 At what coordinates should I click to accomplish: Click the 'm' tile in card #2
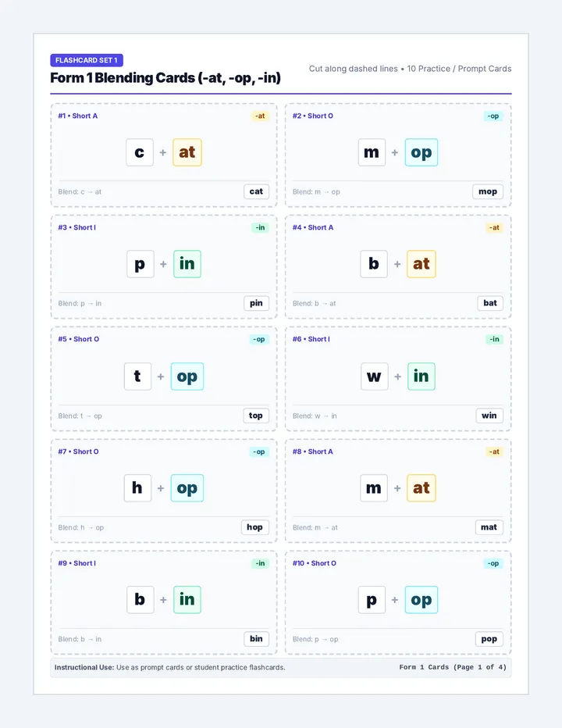(x=372, y=152)
